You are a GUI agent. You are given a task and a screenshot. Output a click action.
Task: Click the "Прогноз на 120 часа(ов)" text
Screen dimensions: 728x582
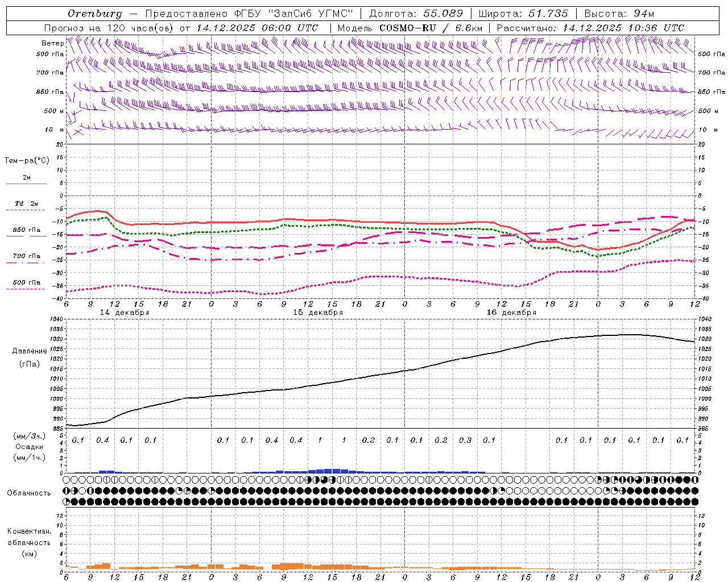click(109, 28)
